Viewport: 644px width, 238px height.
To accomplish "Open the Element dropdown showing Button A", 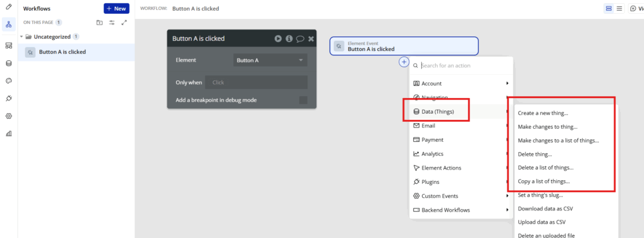I will [270, 60].
